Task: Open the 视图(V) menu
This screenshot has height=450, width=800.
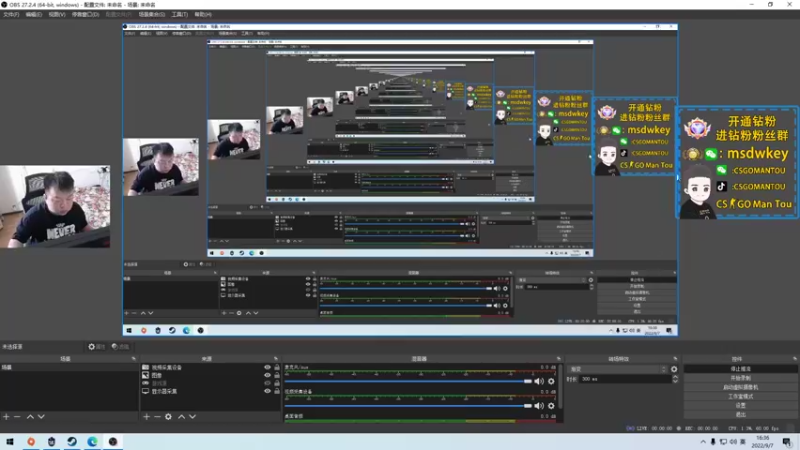Action: [57, 14]
